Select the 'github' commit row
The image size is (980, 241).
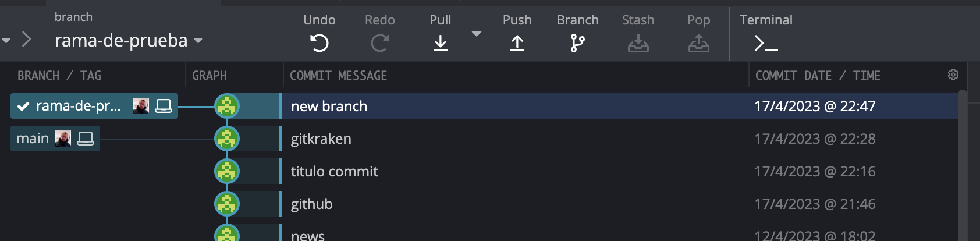click(x=512, y=204)
